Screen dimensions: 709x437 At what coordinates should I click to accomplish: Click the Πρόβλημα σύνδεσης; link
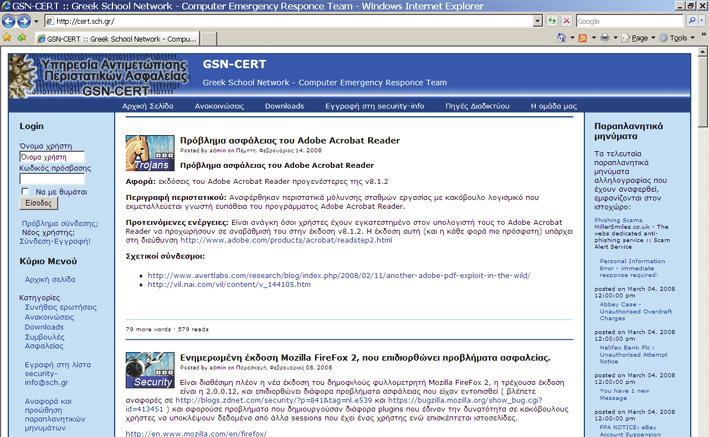(60, 223)
